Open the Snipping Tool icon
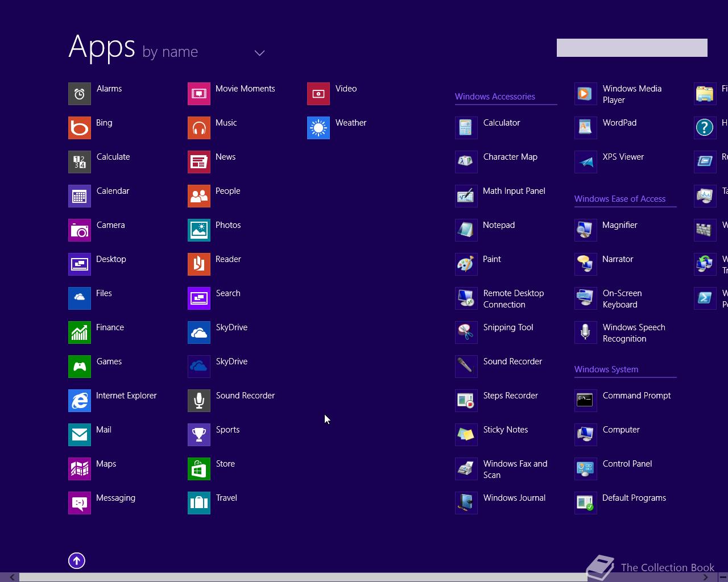Image resolution: width=728 pixels, height=582 pixels. click(x=466, y=332)
